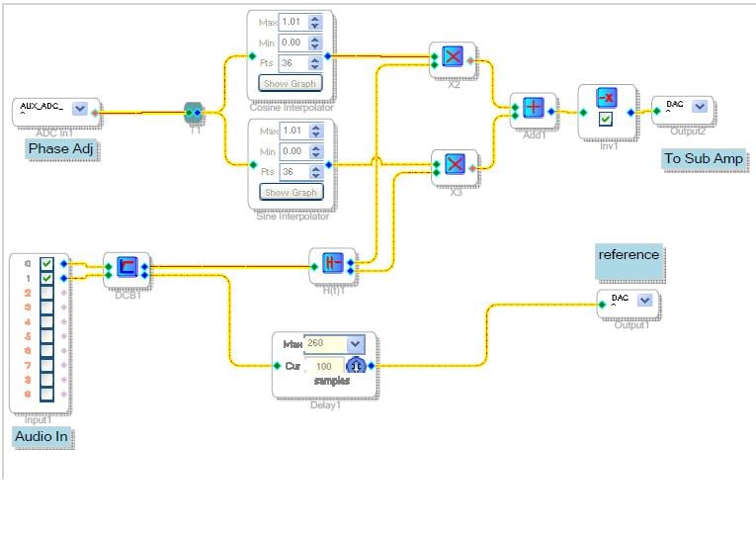Click Sine Interpolator Pts stepper
Viewport: 756px width, 533px height.
pyautogui.click(x=316, y=172)
